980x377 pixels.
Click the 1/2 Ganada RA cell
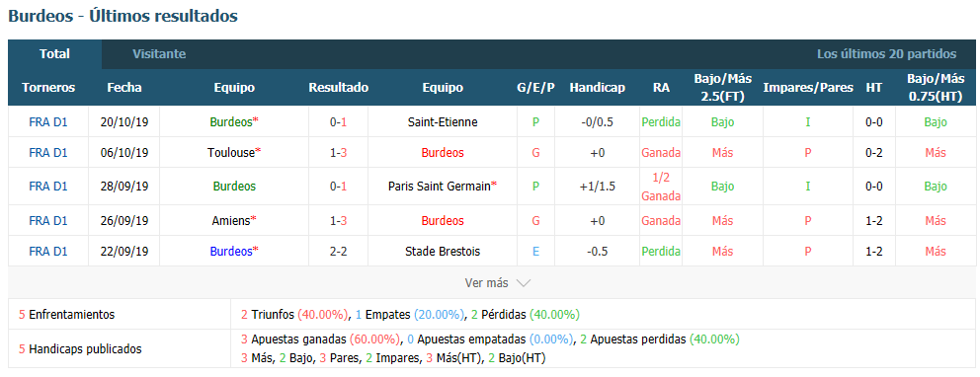click(661, 186)
